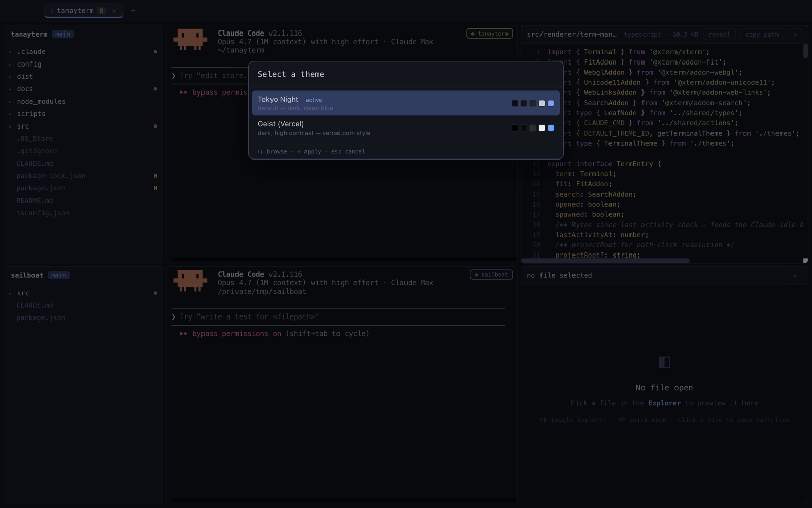The width and height of the screenshot is (812, 508).
Task: Click 'bypass permissions on' in sailboat pane
Action: tap(236, 334)
